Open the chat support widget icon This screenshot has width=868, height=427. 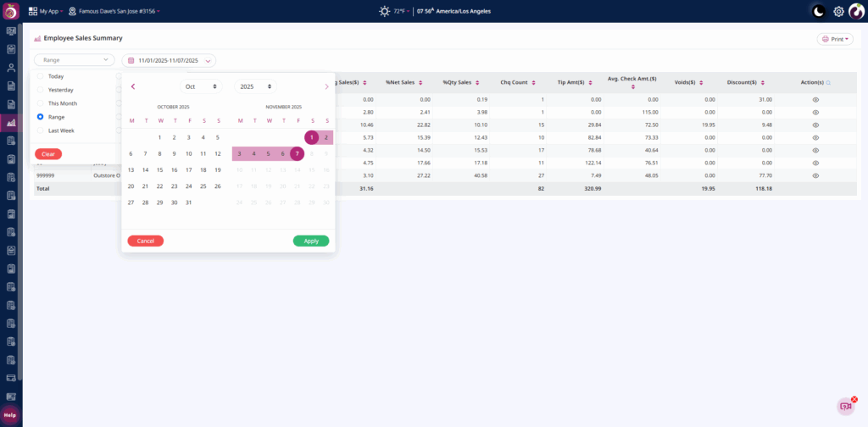click(x=845, y=406)
